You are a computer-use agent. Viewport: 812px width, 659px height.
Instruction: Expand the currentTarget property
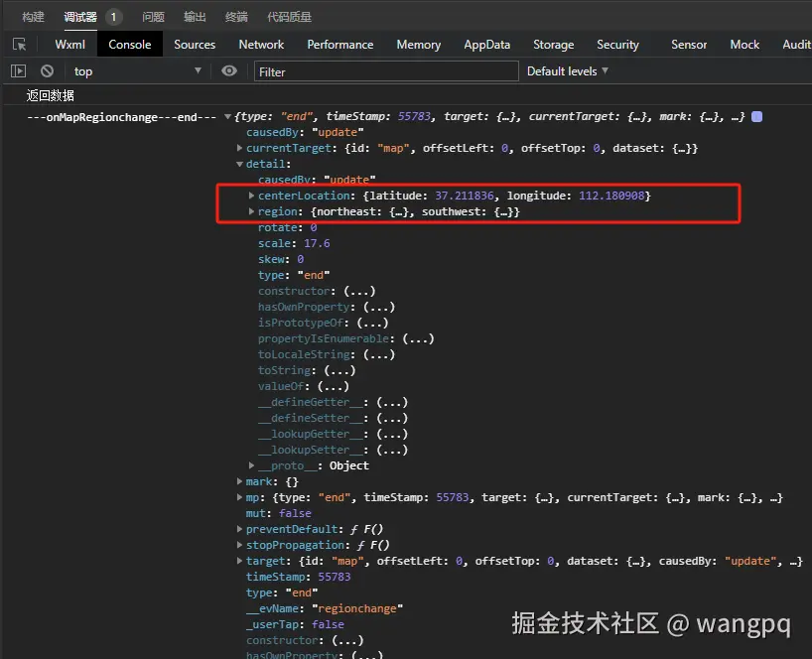pos(239,148)
